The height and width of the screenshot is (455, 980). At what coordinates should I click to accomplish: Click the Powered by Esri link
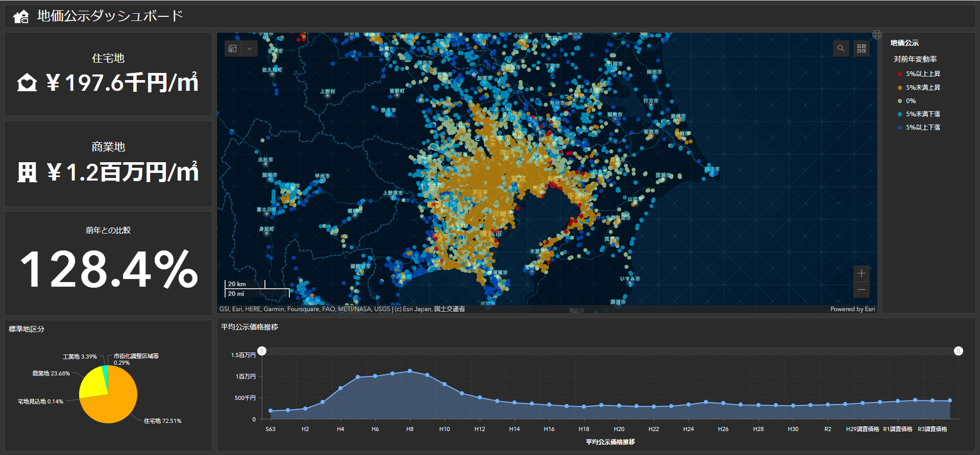852,309
